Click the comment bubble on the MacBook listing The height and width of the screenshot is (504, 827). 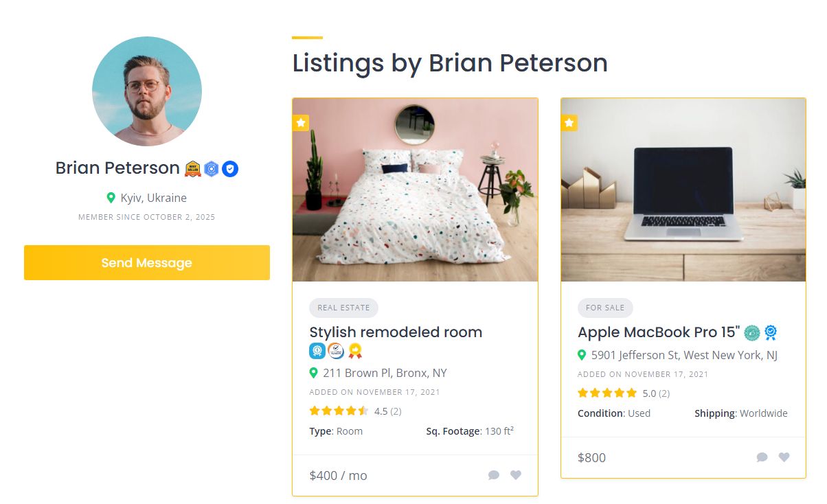(x=762, y=457)
